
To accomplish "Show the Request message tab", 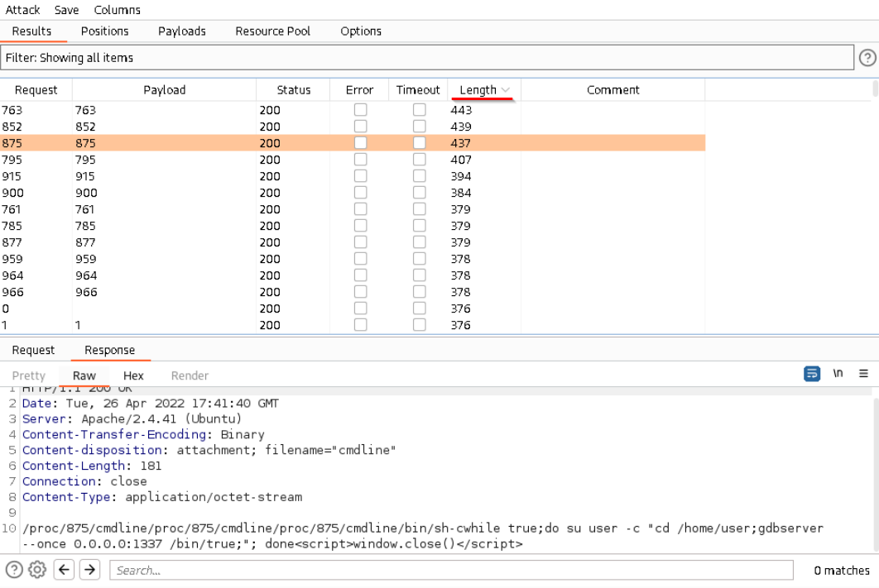I will pyautogui.click(x=34, y=351).
